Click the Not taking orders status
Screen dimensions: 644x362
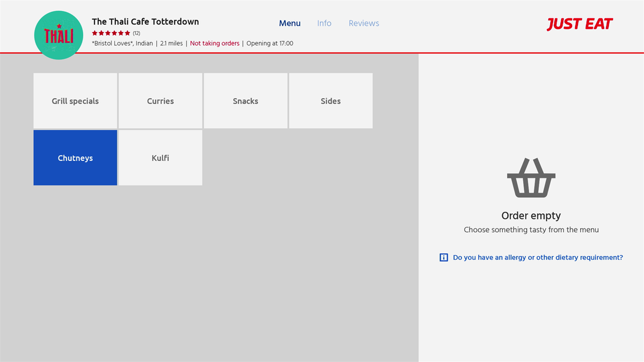tap(215, 43)
